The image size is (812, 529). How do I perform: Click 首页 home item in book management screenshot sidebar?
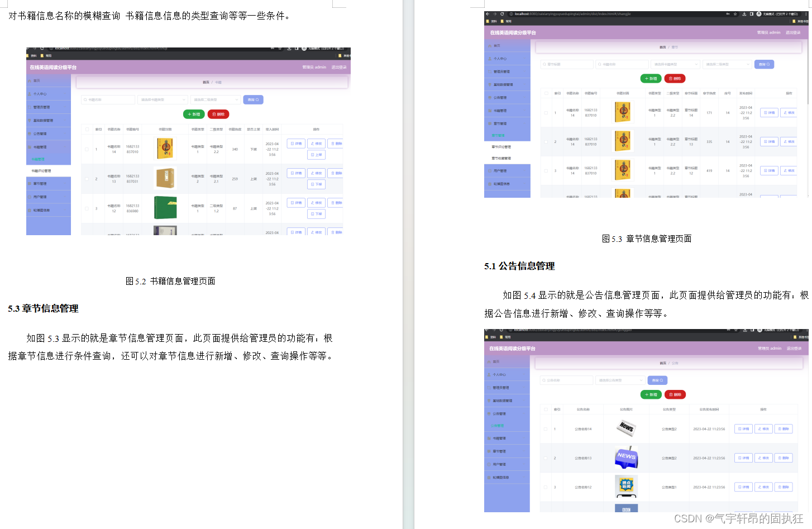[49, 80]
